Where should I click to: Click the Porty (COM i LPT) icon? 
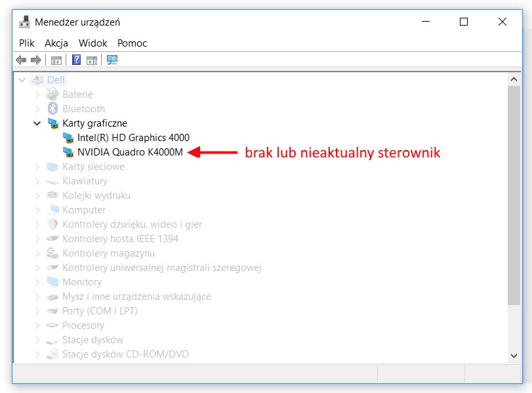(x=52, y=310)
